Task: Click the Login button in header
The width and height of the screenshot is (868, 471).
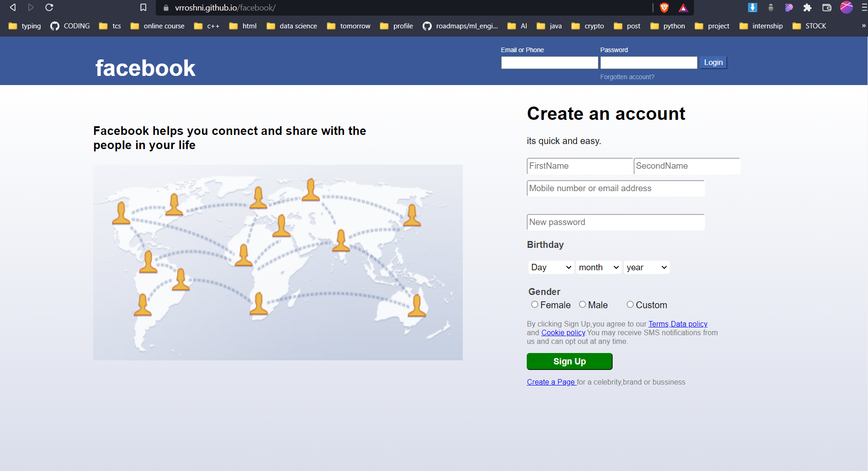Action: (x=713, y=63)
